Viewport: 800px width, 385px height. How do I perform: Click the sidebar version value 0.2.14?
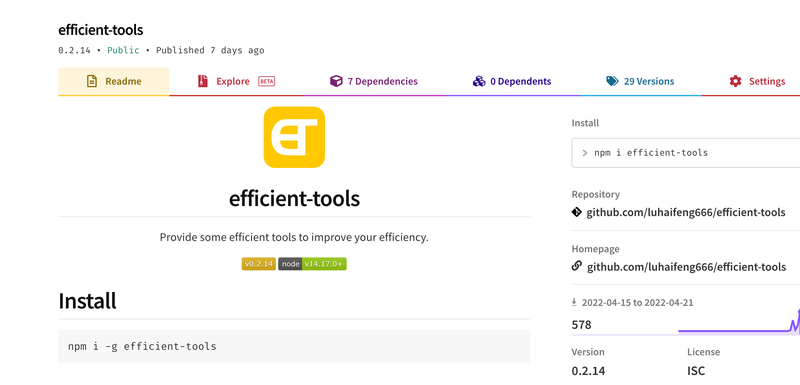pyautogui.click(x=588, y=371)
